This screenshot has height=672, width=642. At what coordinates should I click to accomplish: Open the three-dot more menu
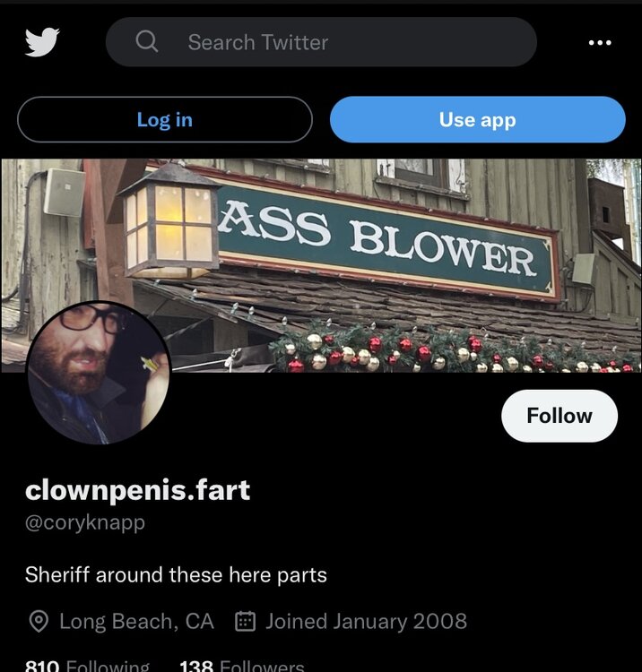tap(599, 42)
